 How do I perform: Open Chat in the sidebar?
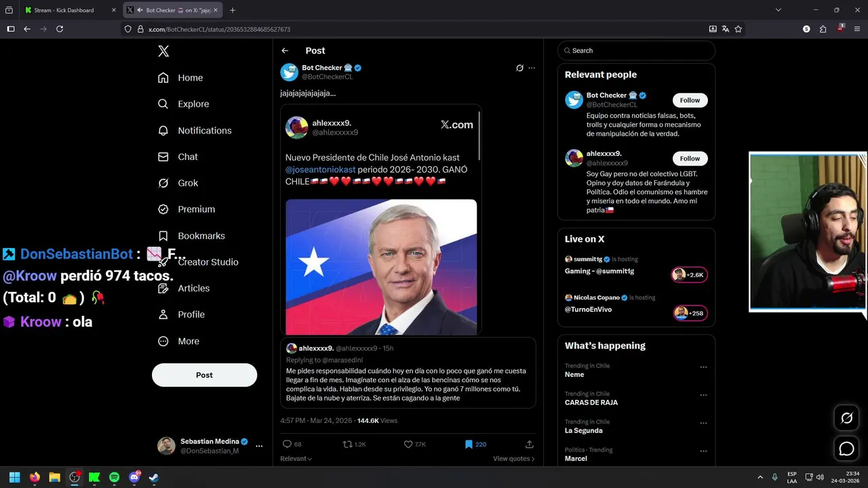tap(178, 157)
